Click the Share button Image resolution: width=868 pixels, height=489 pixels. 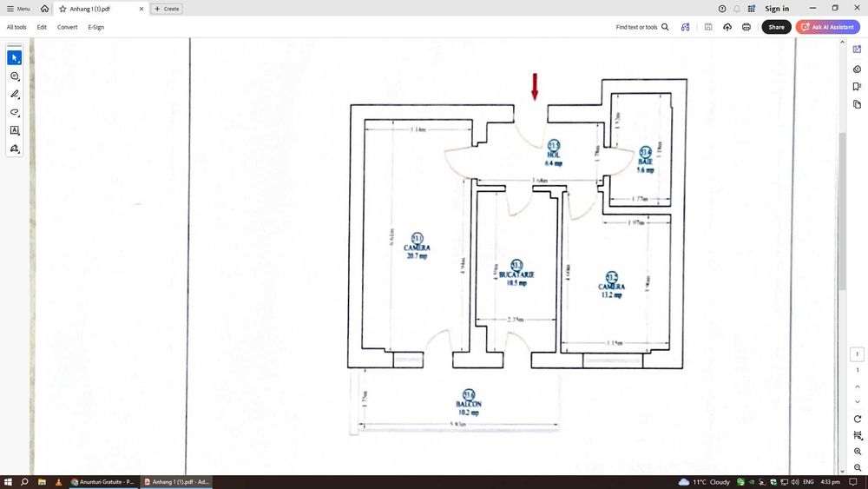tap(776, 27)
